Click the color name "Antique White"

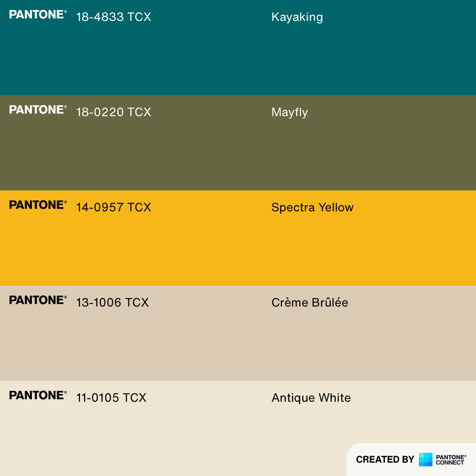[311, 397]
